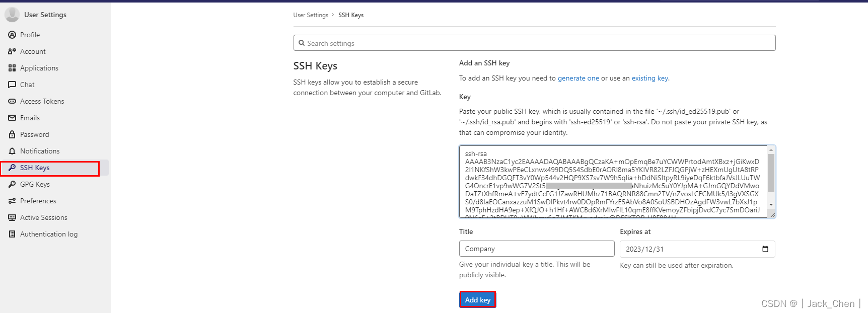Click the 'Expires at' label
The width and height of the screenshot is (868, 313).
click(x=635, y=231)
